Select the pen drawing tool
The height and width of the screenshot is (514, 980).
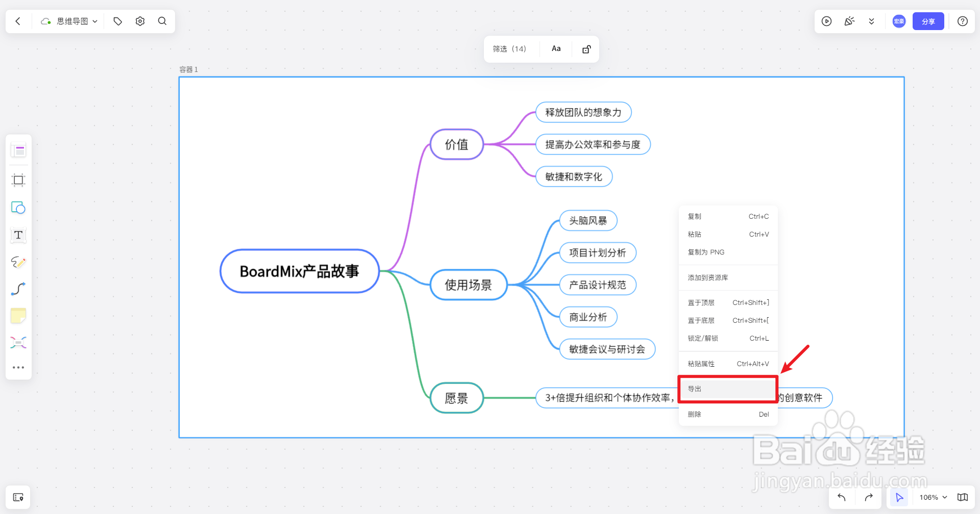click(18, 262)
